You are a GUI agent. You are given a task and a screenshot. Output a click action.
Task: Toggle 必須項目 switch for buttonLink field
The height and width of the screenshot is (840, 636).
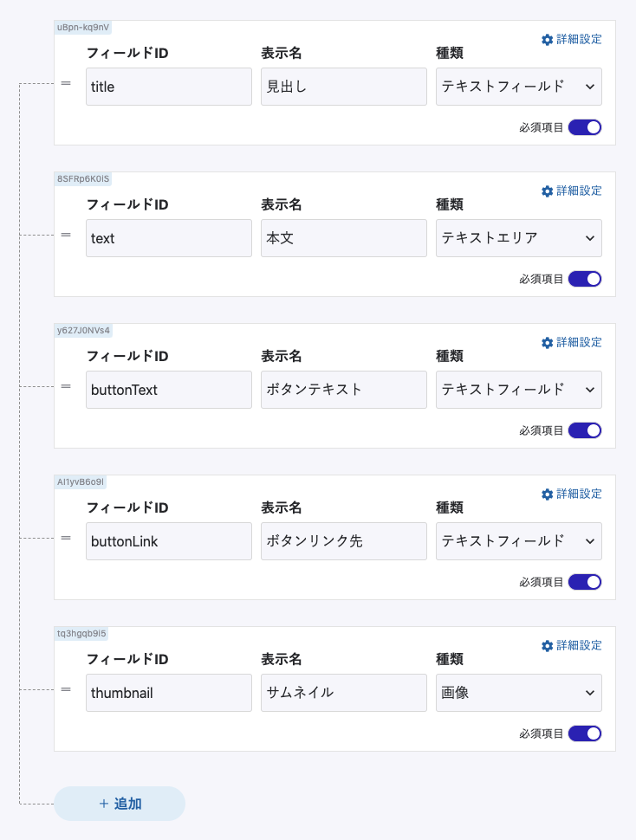(x=585, y=582)
